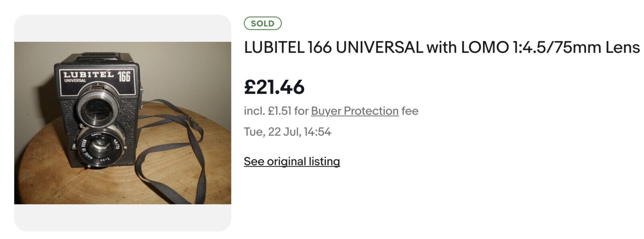Image resolution: width=644 pixels, height=239 pixels.
Task: Click the £21.46 sold price
Action: [274, 87]
